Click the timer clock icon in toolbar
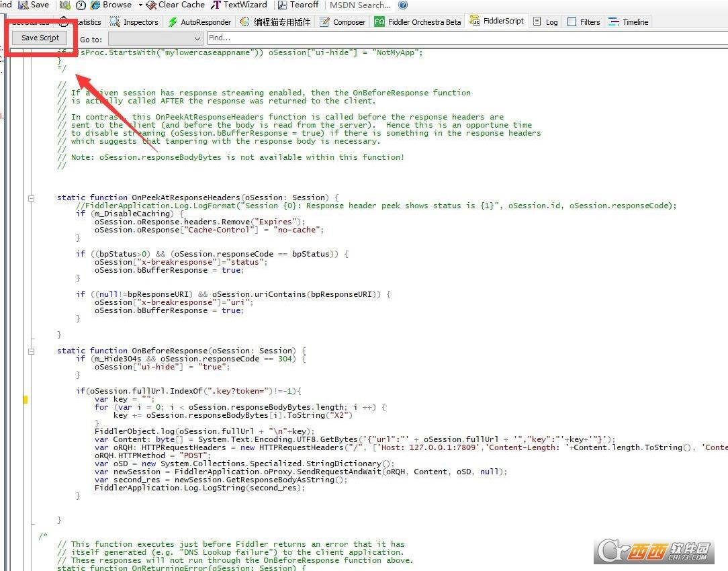Screen dimensions: 728x571 pos(81,5)
